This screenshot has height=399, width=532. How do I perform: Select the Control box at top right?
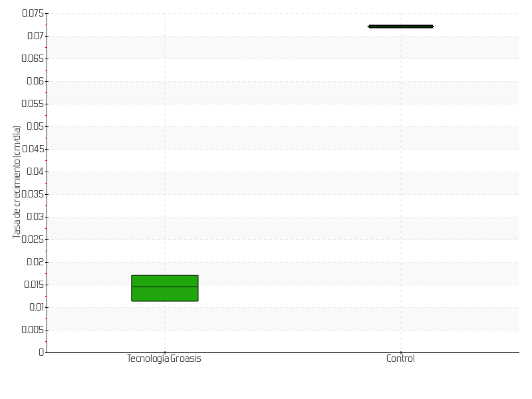tap(400, 27)
